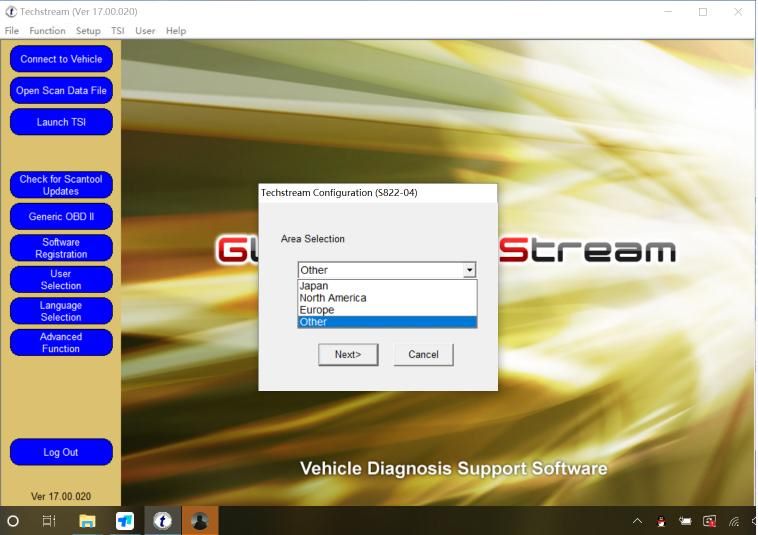Open the blue TeamViewer-style taskbar app

tap(125, 521)
